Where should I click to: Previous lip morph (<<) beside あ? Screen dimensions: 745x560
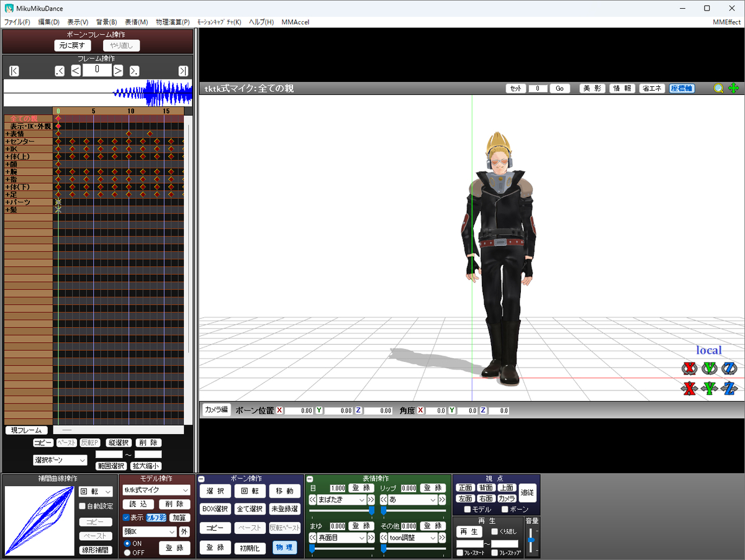[x=384, y=500]
